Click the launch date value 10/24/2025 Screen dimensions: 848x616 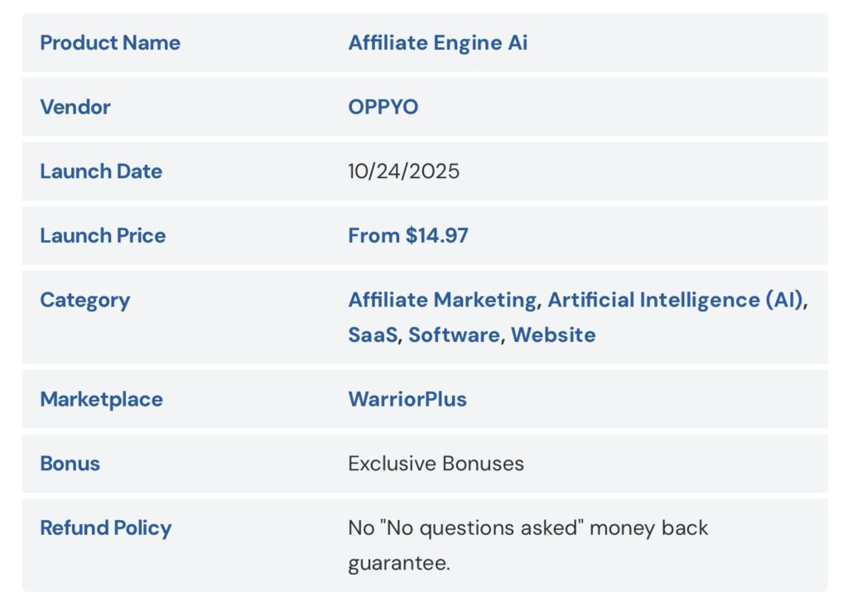[x=403, y=171]
